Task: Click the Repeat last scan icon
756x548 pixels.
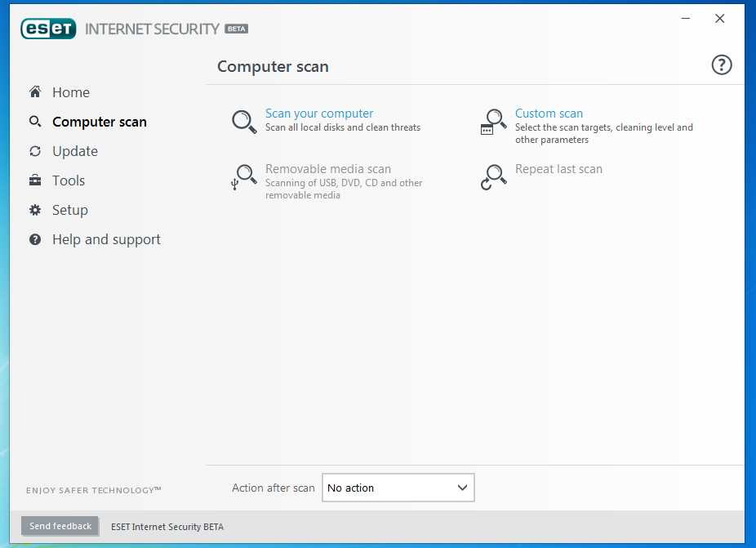Action: [x=494, y=177]
